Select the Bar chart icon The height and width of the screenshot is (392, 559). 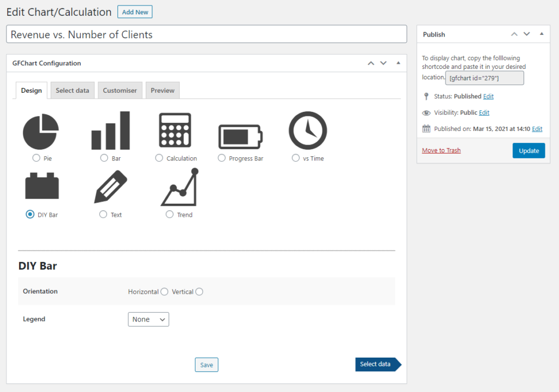click(111, 130)
